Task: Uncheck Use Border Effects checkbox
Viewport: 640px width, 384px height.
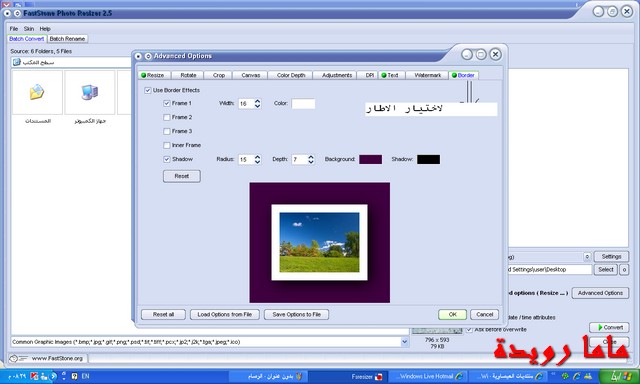Action: coord(148,90)
